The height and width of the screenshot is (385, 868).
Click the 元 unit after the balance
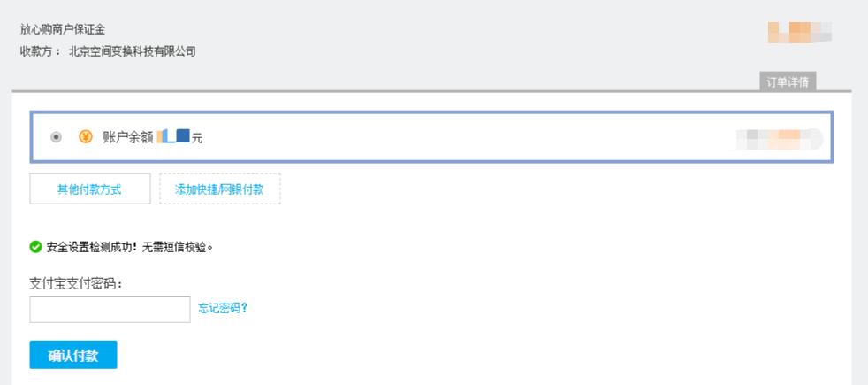197,138
